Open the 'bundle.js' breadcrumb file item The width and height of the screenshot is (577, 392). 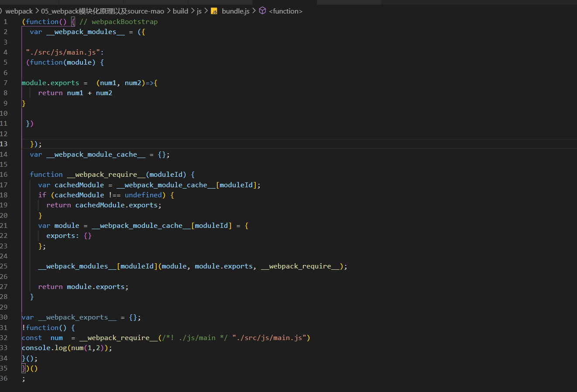click(x=236, y=11)
